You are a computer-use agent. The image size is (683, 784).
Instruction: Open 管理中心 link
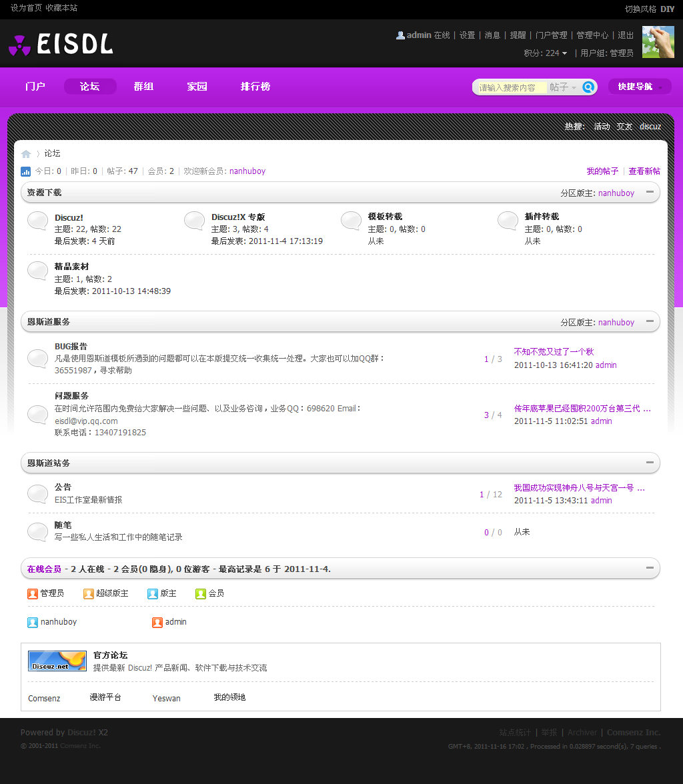(592, 35)
